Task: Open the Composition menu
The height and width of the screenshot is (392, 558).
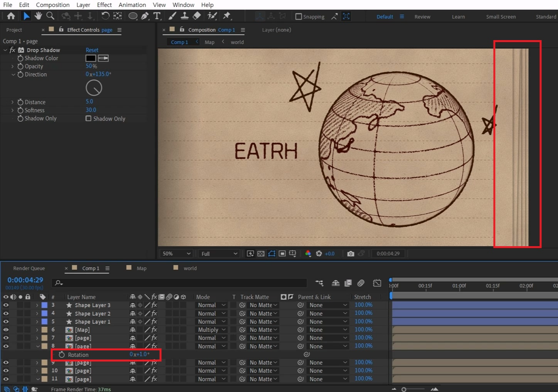Action: tap(53, 5)
